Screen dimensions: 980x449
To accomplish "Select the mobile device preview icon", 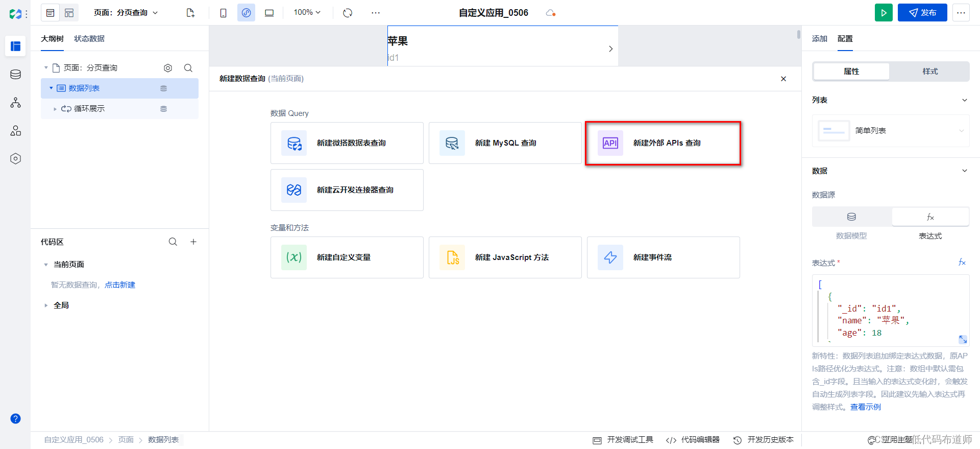I will click(x=223, y=13).
